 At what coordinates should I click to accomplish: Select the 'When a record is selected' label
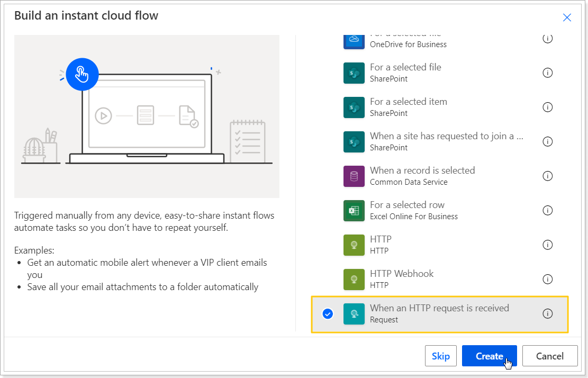[422, 170]
